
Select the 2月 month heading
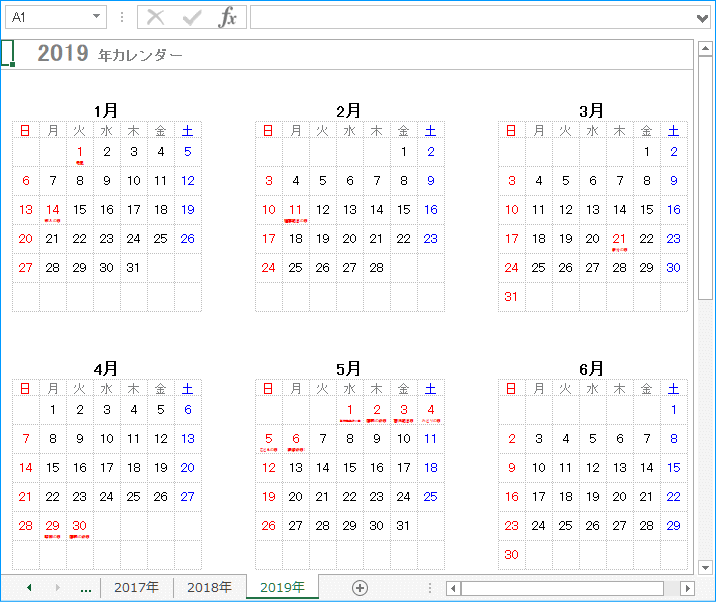click(x=349, y=111)
